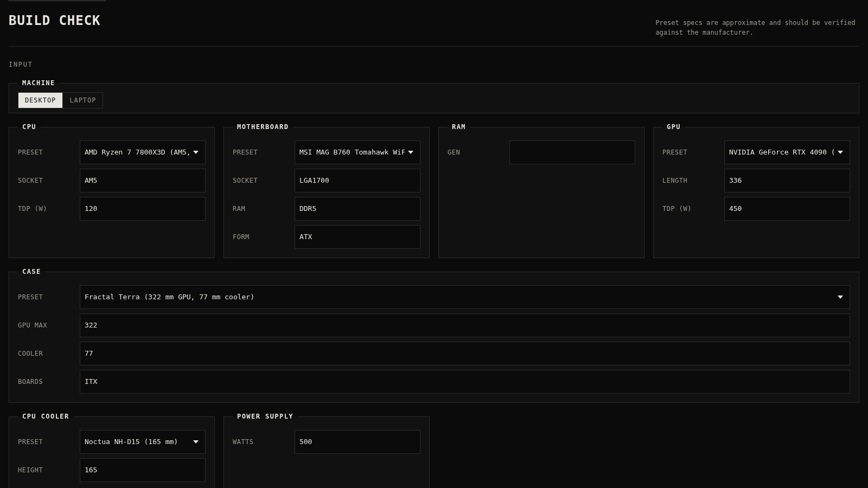Click the GPU group label
The image size is (868, 488).
pos(673,127)
